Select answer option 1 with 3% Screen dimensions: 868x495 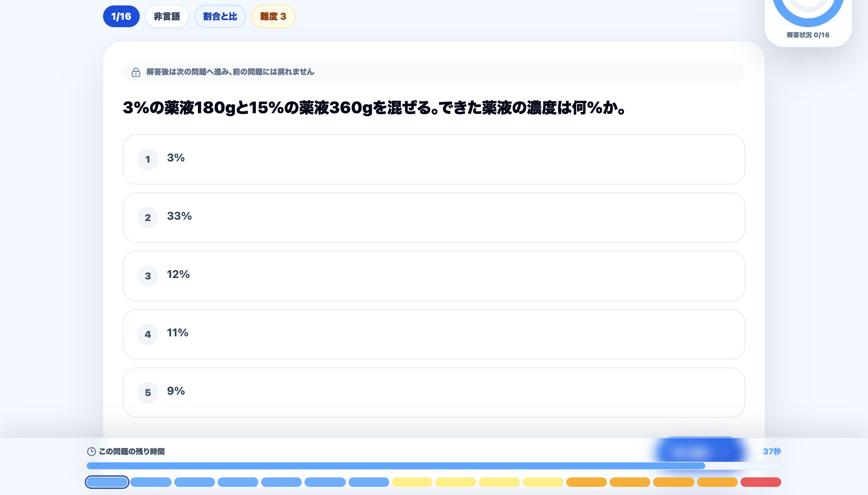433,159
